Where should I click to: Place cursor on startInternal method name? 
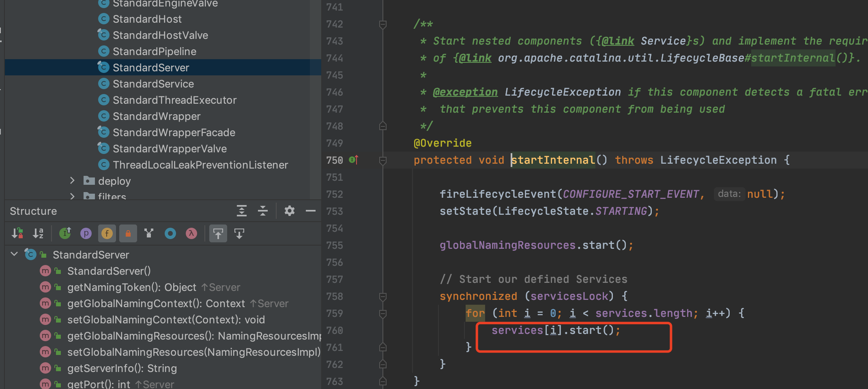(x=553, y=160)
